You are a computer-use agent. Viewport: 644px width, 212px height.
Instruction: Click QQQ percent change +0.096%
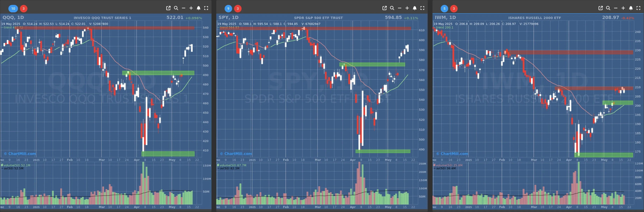pos(194,18)
